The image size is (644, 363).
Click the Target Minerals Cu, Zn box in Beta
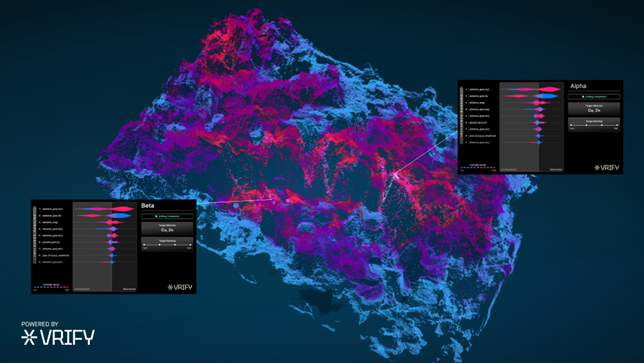coord(167,228)
